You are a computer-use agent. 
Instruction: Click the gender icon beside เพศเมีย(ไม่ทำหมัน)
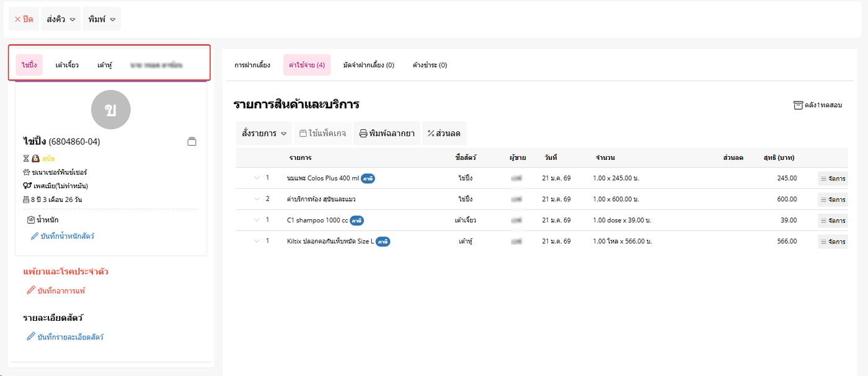click(x=27, y=186)
